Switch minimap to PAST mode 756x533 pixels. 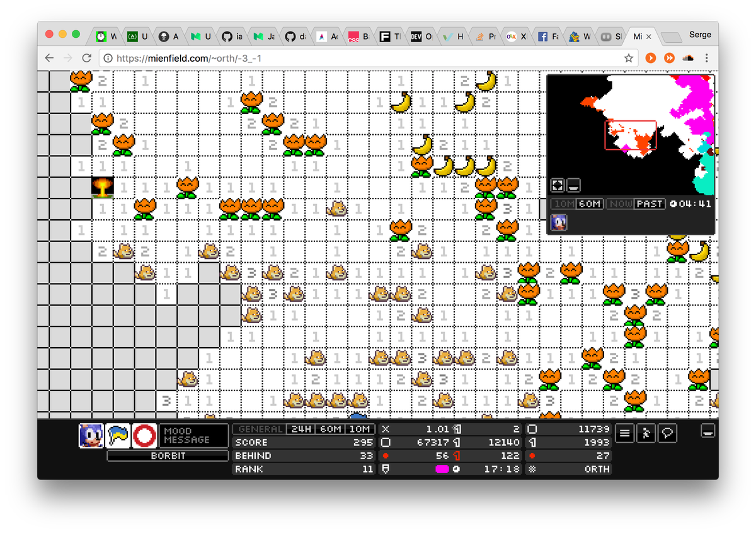click(649, 204)
